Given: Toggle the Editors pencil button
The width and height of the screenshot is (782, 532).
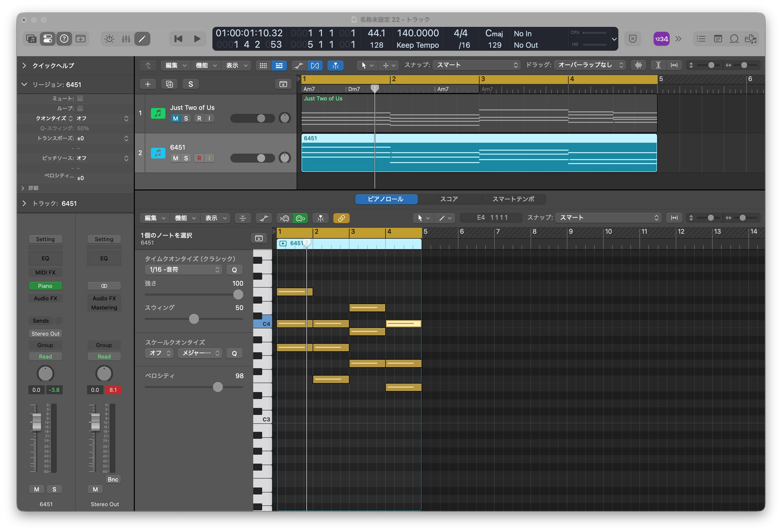Looking at the screenshot, I should coord(142,39).
